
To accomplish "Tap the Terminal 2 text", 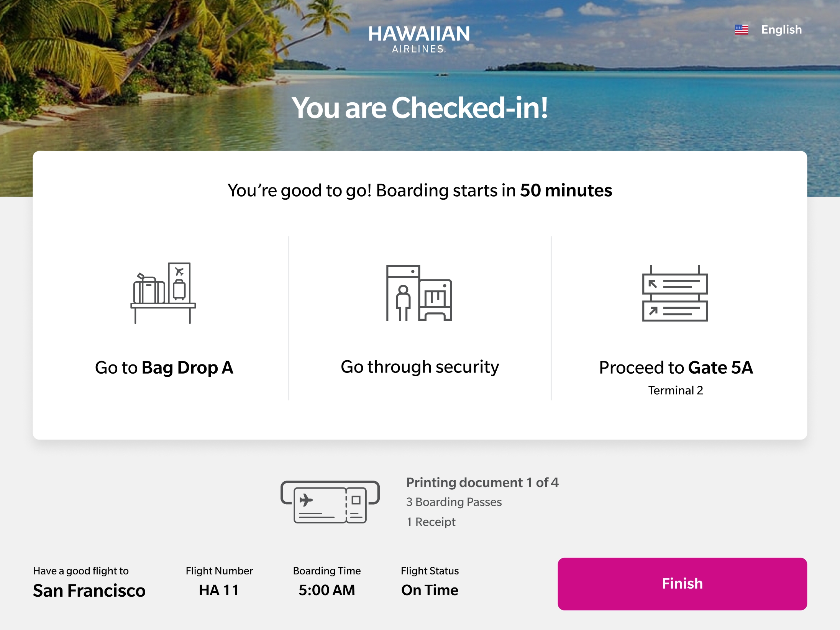I will pos(675,390).
